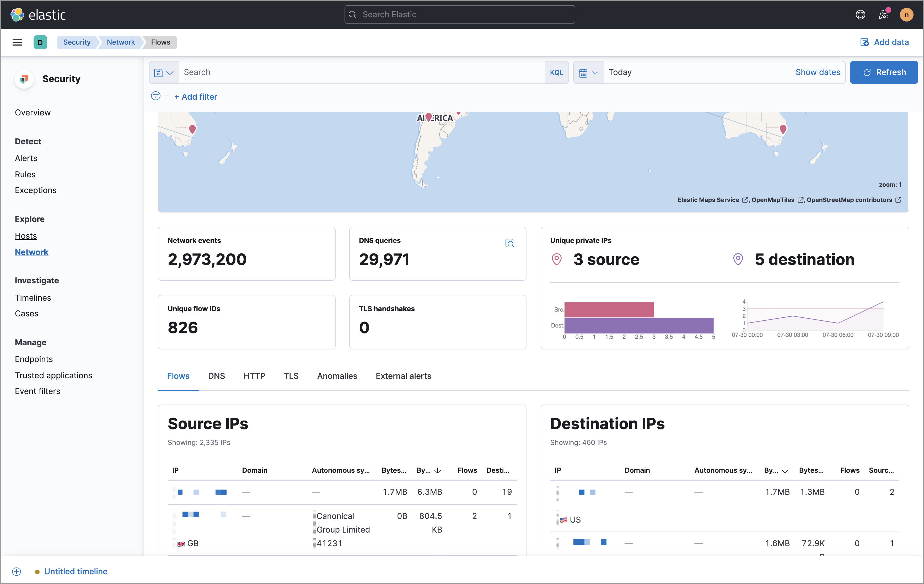The width and height of the screenshot is (924, 584).
Task: Toggle the date range with Show dates
Action: point(818,72)
